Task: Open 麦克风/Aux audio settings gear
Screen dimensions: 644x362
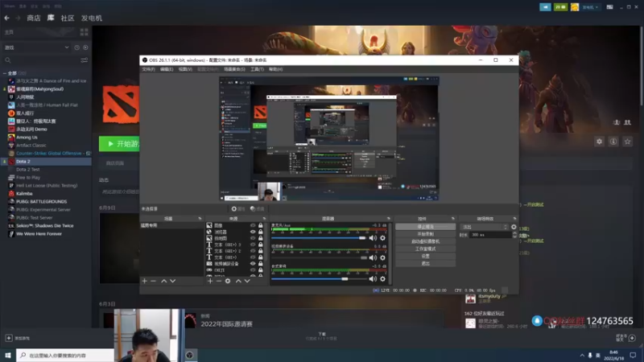Action: (383, 238)
